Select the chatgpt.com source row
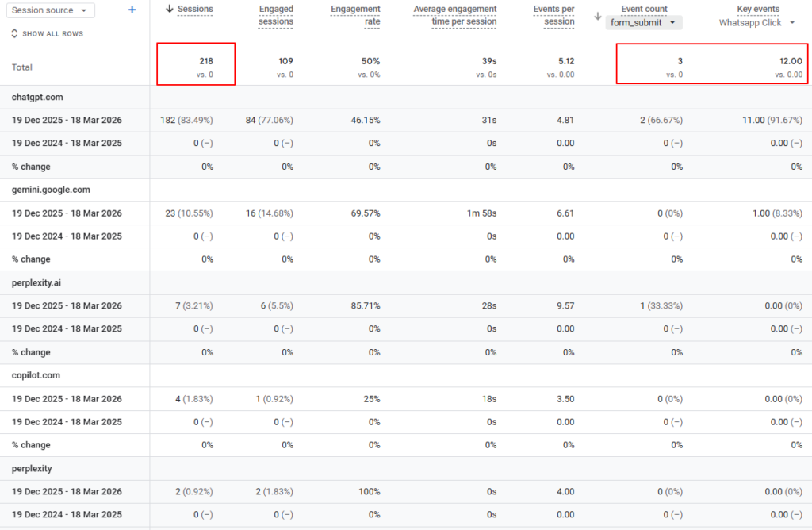Image resolution: width=812 pixels, height=530 pixels. (37, 97)
